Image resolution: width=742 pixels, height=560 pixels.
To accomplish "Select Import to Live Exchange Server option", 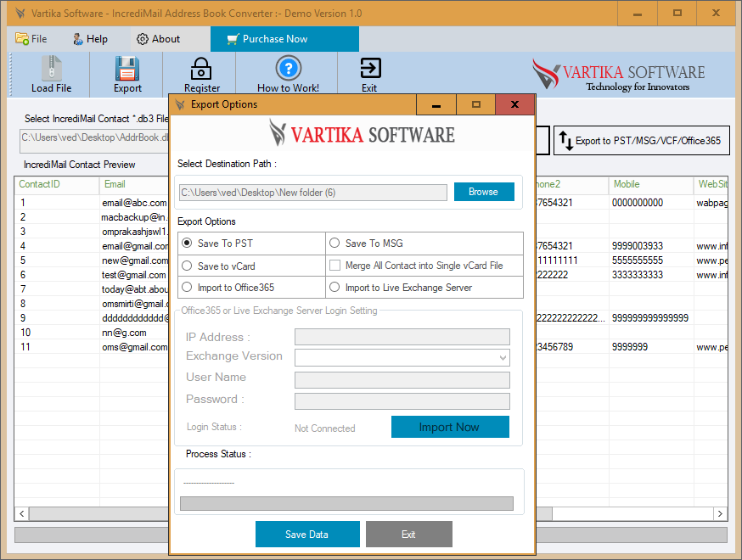I will 334,287.
